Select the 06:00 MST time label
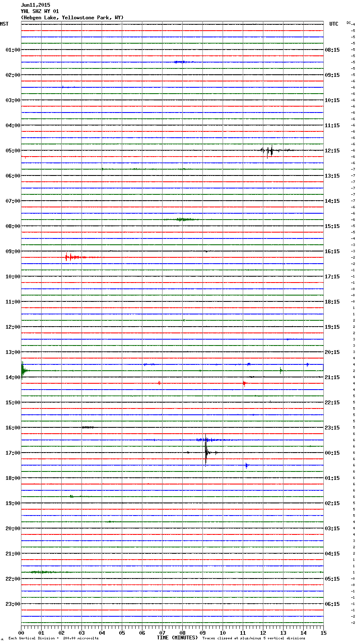Screen dimensions: 357x644 tap(13, 176)
